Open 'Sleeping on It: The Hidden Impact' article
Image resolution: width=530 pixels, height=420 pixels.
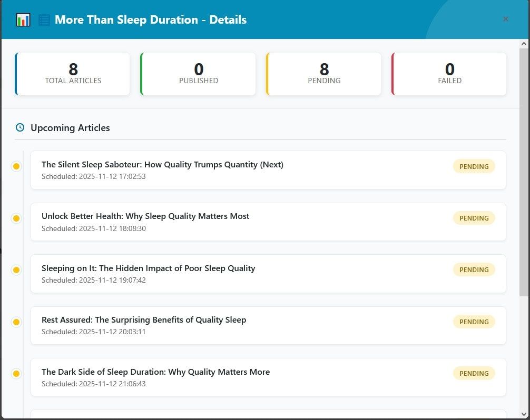tap(148, 268)
